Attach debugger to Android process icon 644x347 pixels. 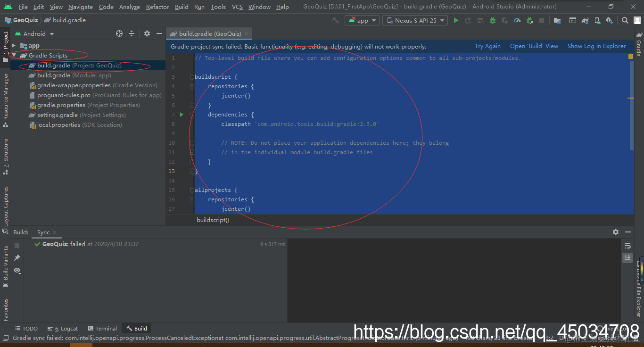point(529,20)
